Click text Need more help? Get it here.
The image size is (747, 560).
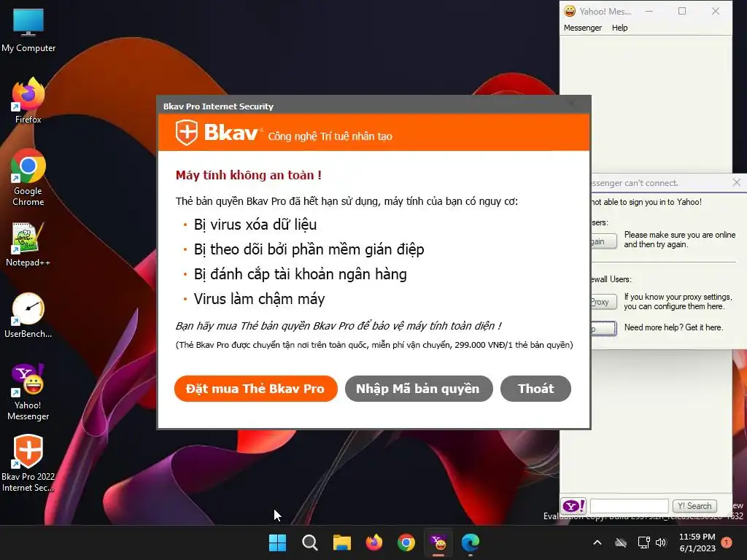[673, 327]
